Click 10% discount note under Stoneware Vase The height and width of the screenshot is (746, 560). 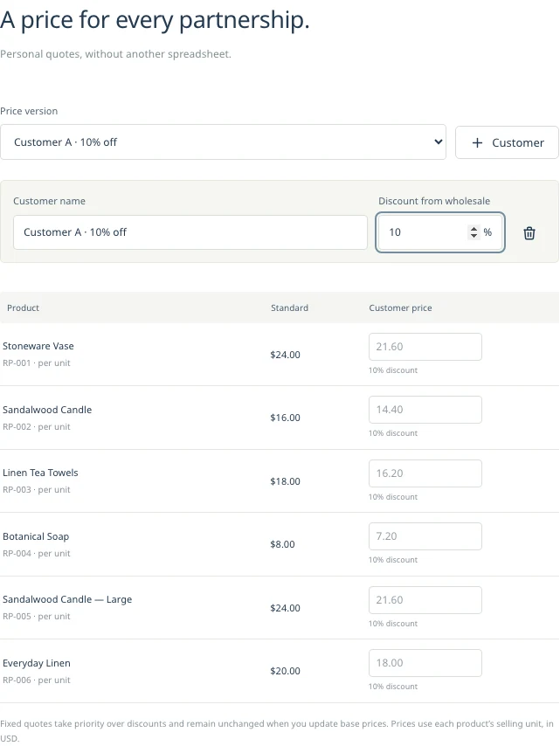[x=393, y=370]
